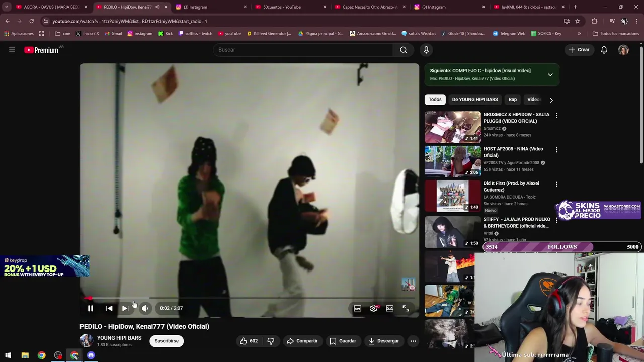This screenshot has width=644, height=362.
Task: Click the address bar URL
Action: coord(129,21)
